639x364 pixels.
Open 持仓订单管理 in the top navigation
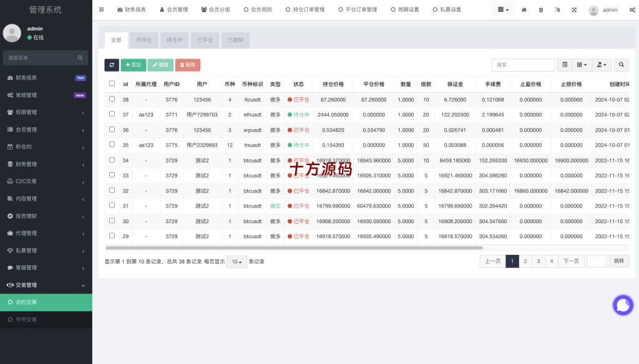[x=305, y=9]
